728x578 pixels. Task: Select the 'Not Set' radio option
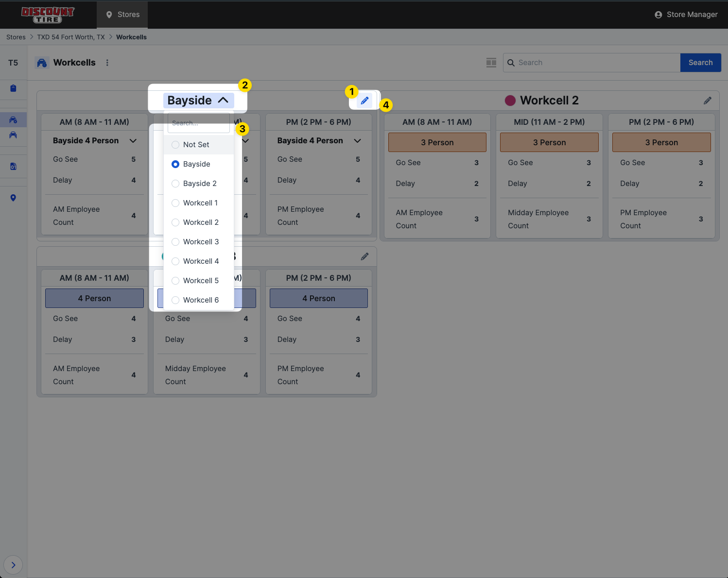(x=175, y=145)
